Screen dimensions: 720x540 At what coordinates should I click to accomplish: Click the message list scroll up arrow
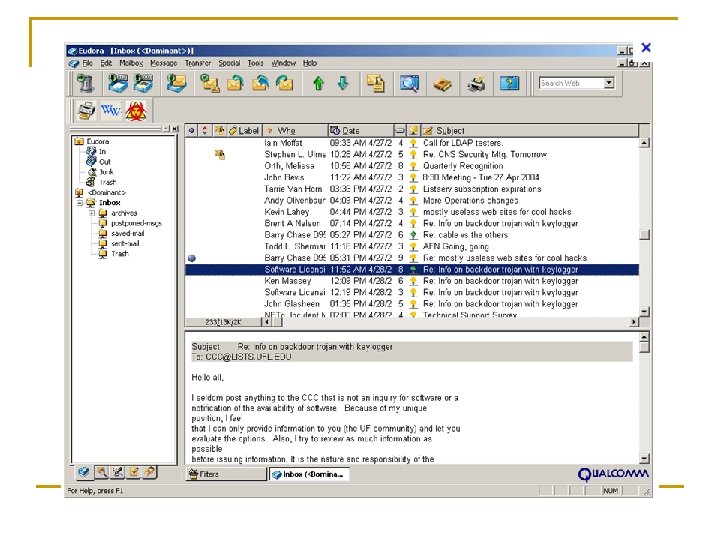[645, 143]
